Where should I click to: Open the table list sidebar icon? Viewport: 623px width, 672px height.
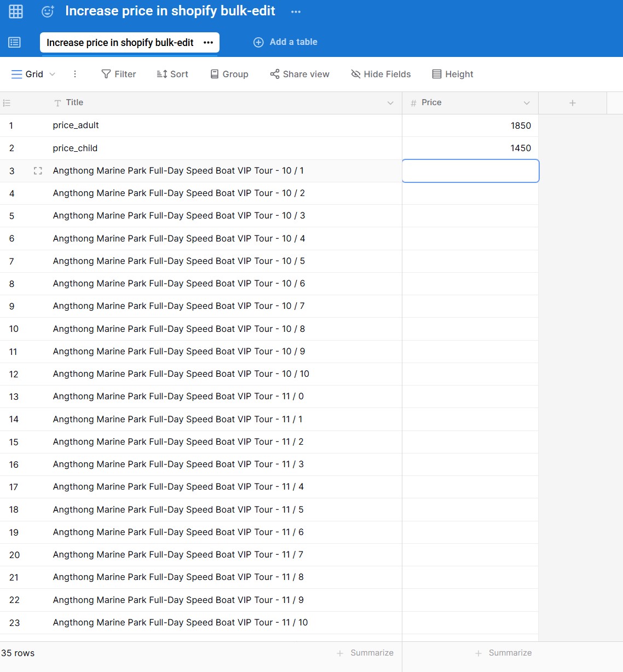pos(15,42)
